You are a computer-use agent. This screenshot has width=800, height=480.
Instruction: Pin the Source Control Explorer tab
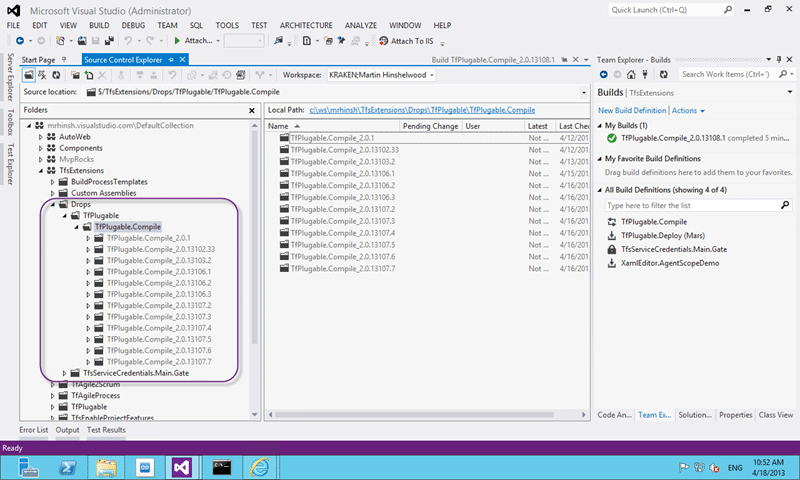[x=171, y=60]
